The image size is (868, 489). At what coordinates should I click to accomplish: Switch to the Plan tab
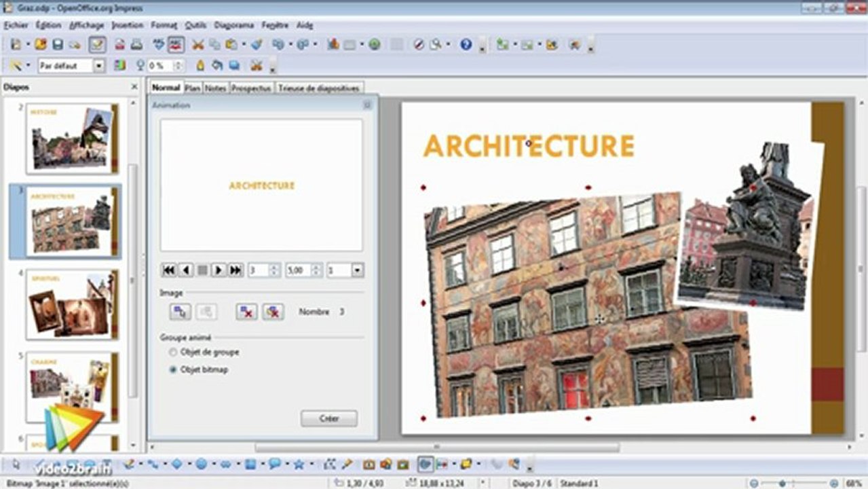coord(193,88)
